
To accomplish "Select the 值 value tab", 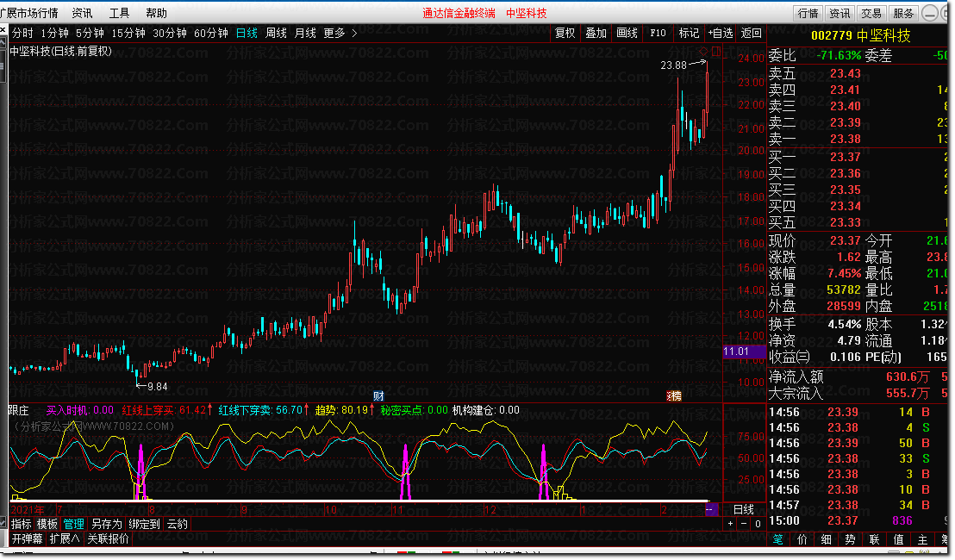I will pos(898,539).
